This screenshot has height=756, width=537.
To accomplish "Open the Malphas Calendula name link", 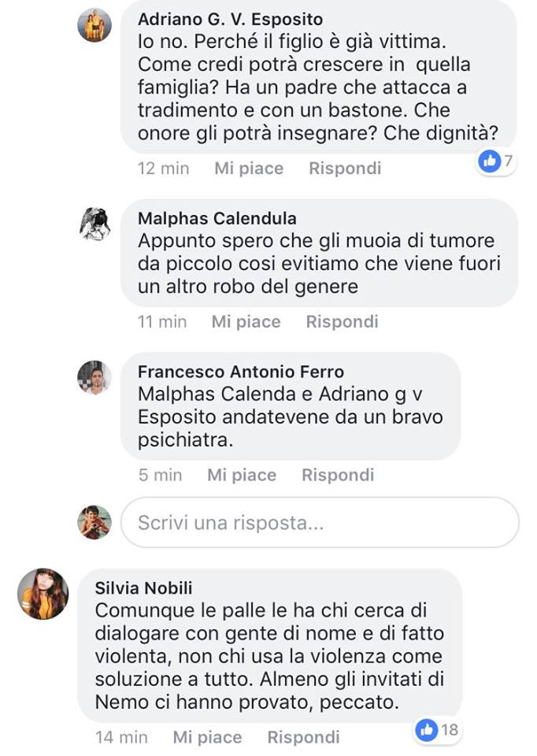I will pyautogui.click(x=217, y=218).
